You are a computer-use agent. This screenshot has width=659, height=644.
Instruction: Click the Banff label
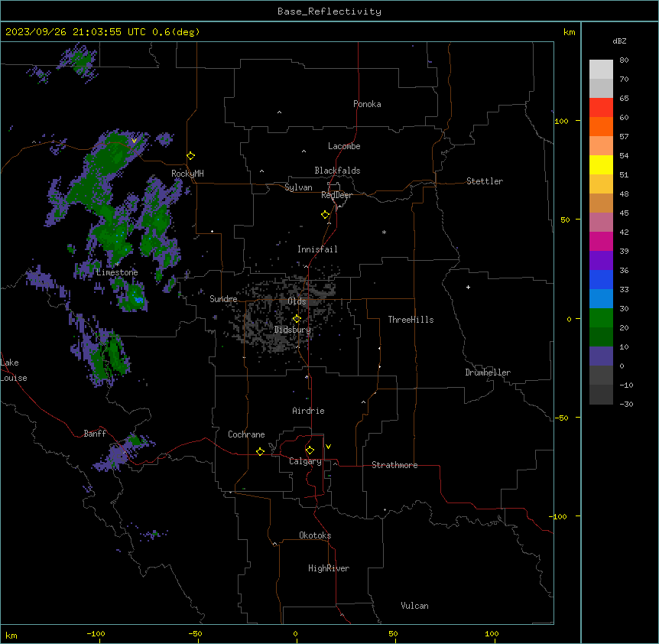coord(95,434)
